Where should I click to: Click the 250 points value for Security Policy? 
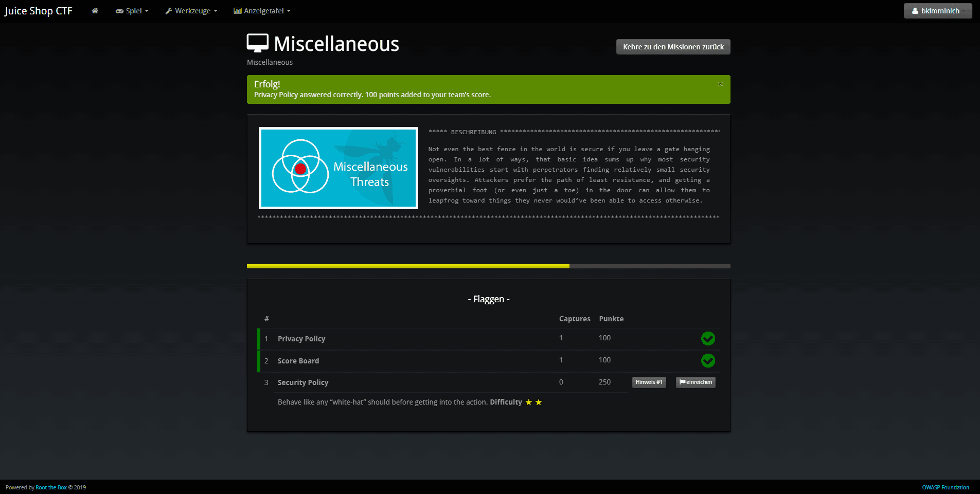[x=604, y=382]
